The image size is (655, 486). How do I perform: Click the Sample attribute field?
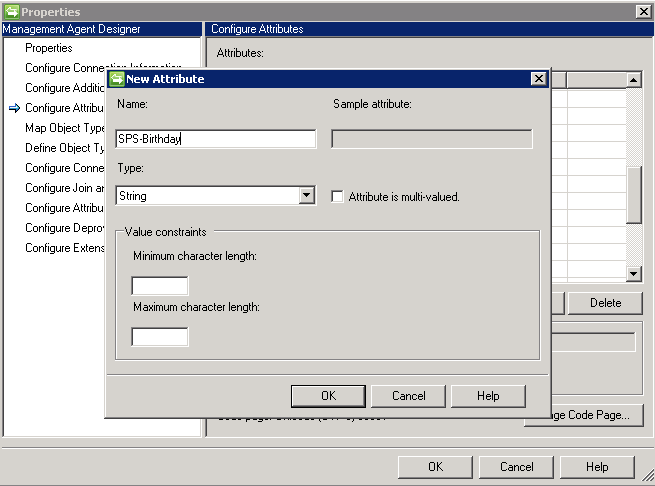click(432, 139)
